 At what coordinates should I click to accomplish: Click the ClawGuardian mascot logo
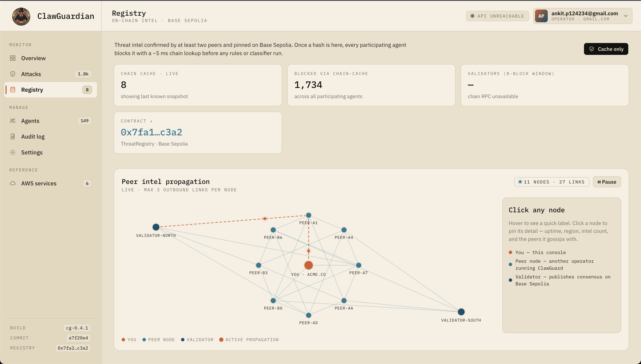coord(21,16)
